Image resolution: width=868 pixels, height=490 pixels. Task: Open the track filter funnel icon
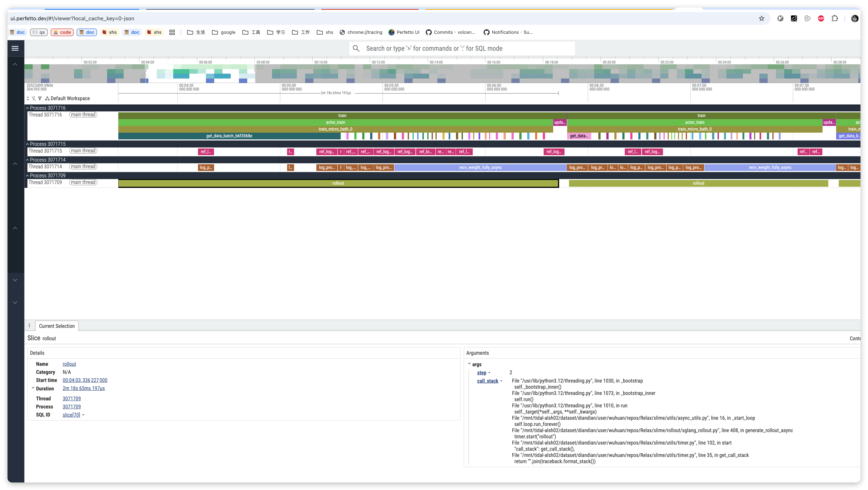(40, 98)
